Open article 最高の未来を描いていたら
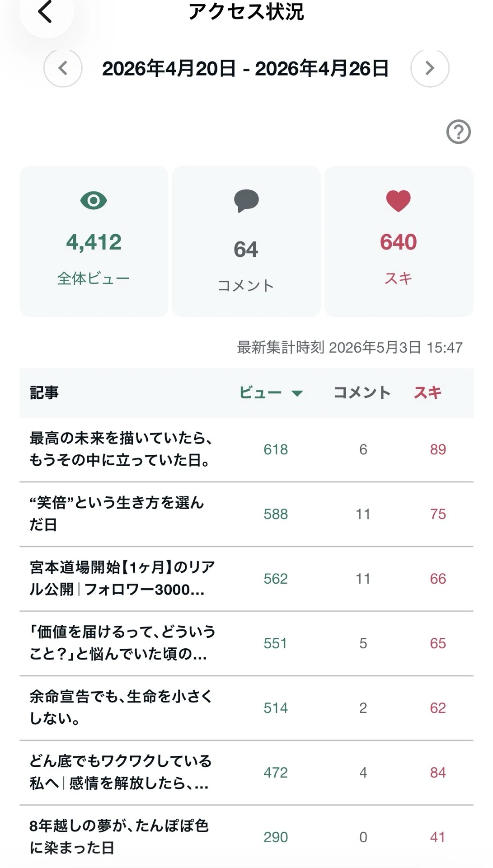The height and width of the screenshot is (868, 493). point(246,449)
